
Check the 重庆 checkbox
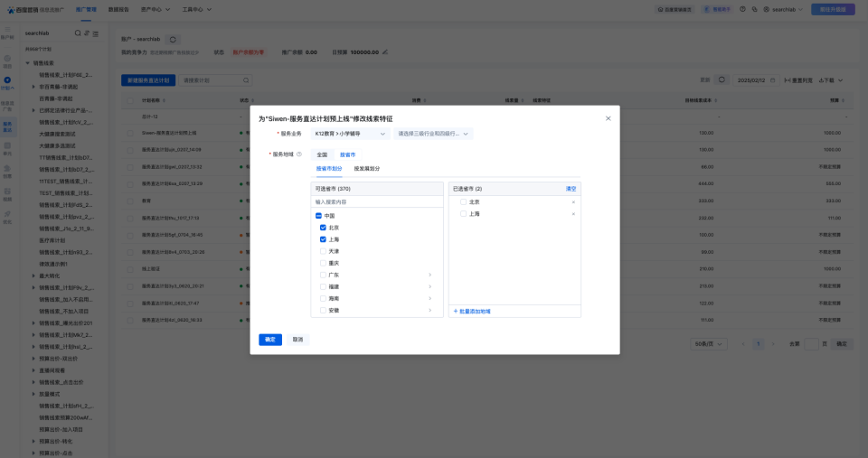(x=323, y=263)
